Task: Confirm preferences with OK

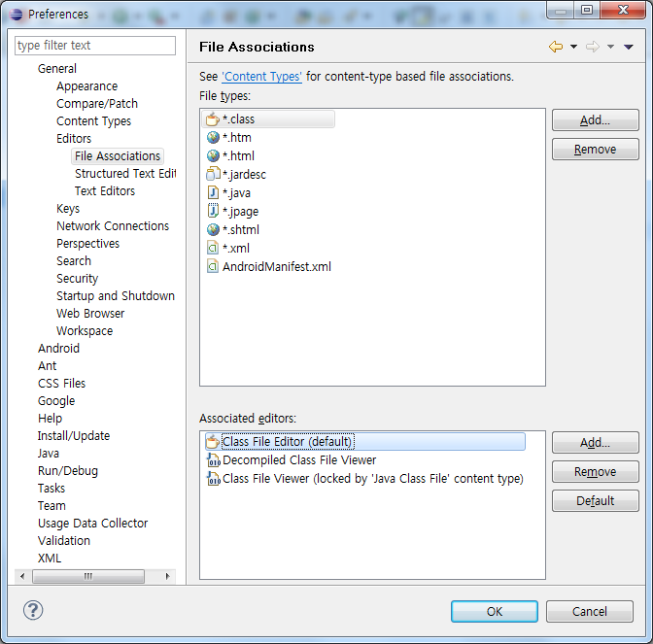Action: (x=495, y=612)
